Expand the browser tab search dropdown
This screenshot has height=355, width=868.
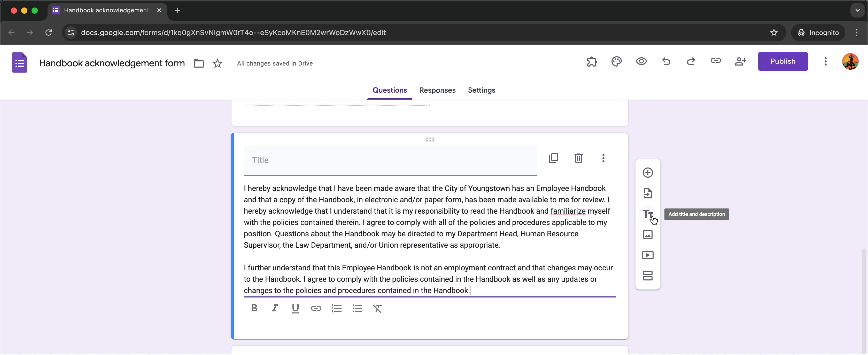(x=857, y=10)
